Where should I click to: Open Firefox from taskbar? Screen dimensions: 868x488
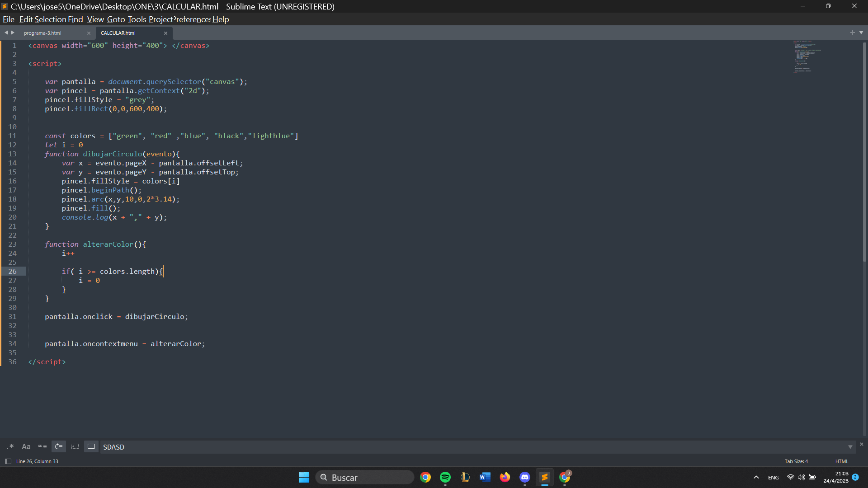pyautogui.click(x=505, y=477)
